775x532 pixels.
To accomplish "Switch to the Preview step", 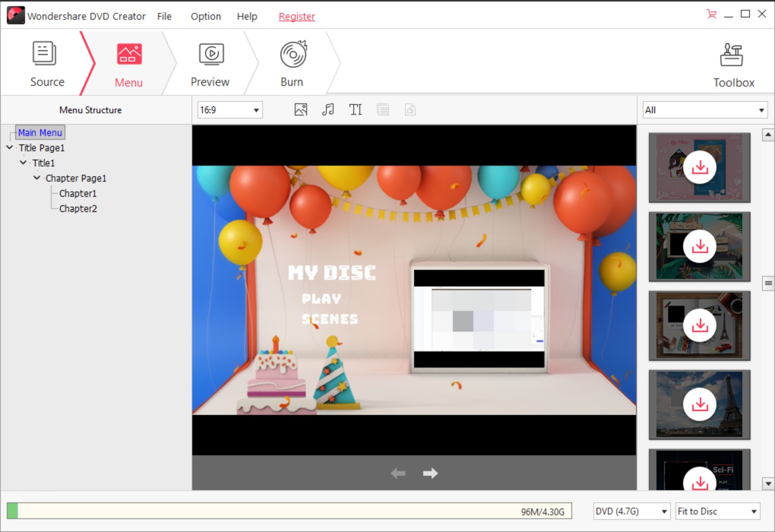I will pos(210,63).
